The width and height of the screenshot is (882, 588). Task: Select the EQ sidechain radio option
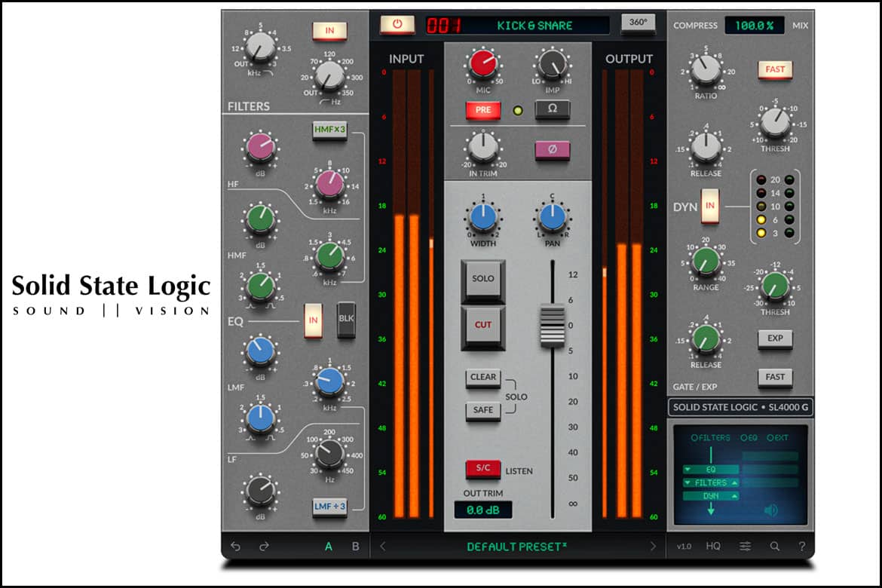749,438
